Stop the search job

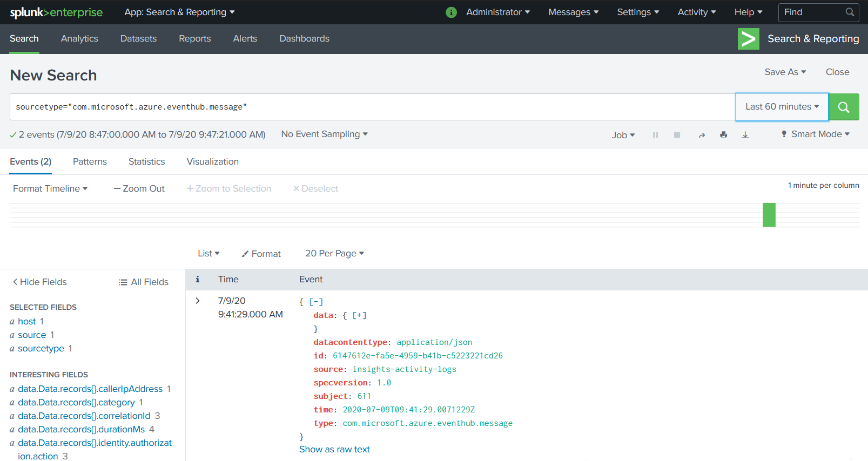[677, 135]
